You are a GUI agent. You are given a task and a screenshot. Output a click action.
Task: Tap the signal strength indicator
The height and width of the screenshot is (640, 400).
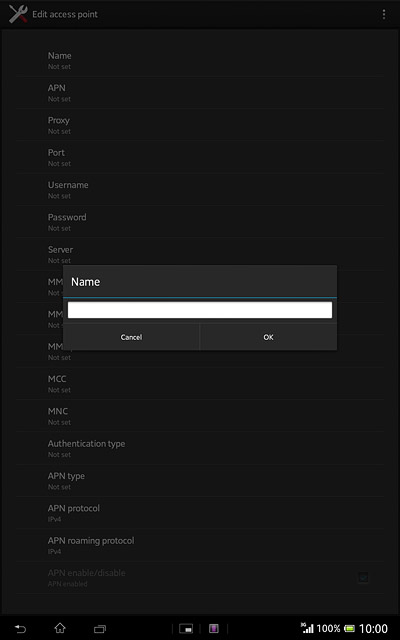(307, 628)
